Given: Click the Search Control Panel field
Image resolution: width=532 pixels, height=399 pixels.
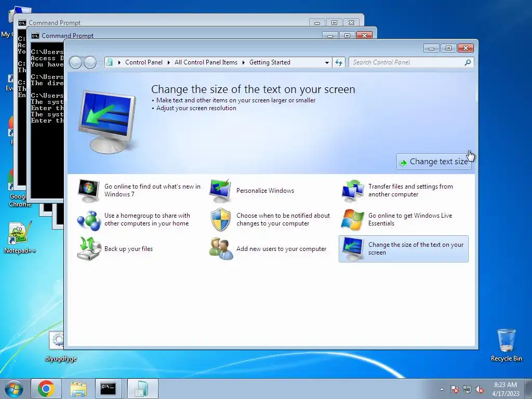Looking at the screenshot, I should click(407, 62).
